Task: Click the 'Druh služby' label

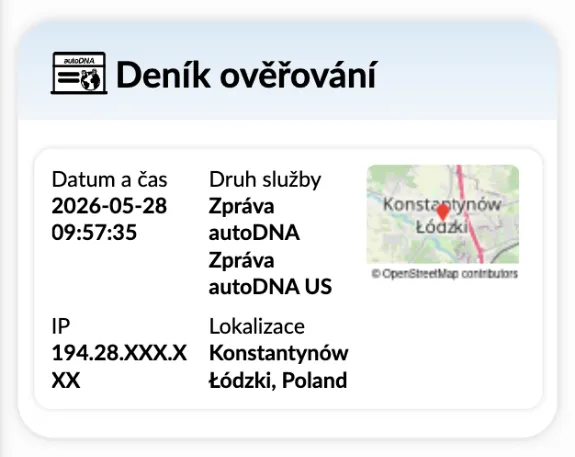Action: pyautogui.click(x=265, y=180)
